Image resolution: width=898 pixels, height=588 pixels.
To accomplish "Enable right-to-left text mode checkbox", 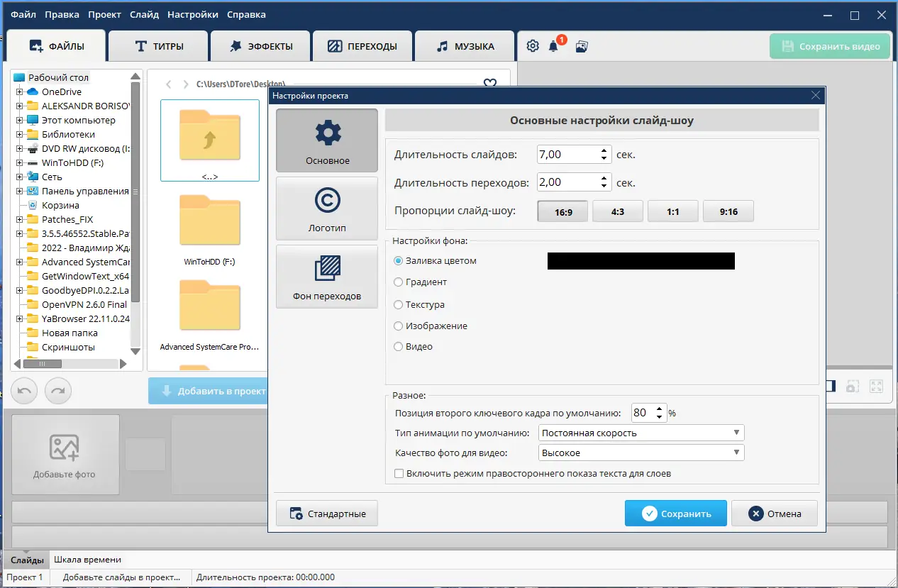I will click(399, 473).
